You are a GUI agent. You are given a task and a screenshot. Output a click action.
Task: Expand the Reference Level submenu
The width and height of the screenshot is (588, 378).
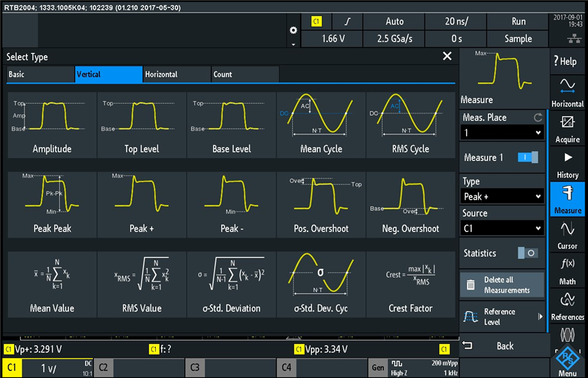click(x=504, y=317)
